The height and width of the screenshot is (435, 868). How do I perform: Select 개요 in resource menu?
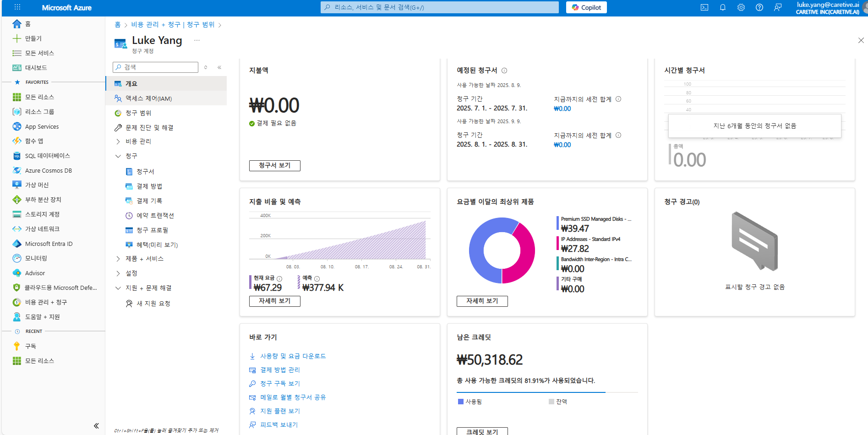tap(166, 84)
